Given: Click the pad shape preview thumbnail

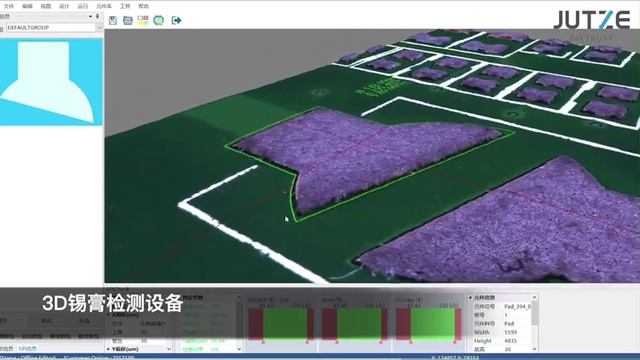Looking at the screenshot, I should click(x=51, y=82).
